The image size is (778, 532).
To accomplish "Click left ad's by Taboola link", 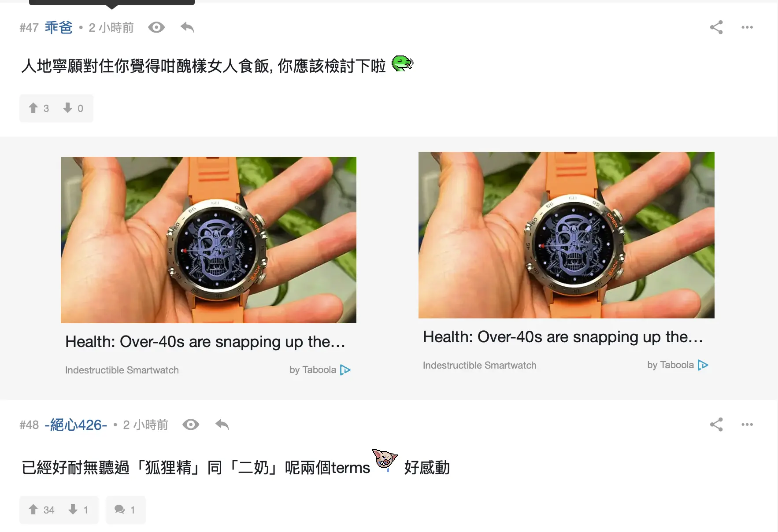I will tap(320, 370).
